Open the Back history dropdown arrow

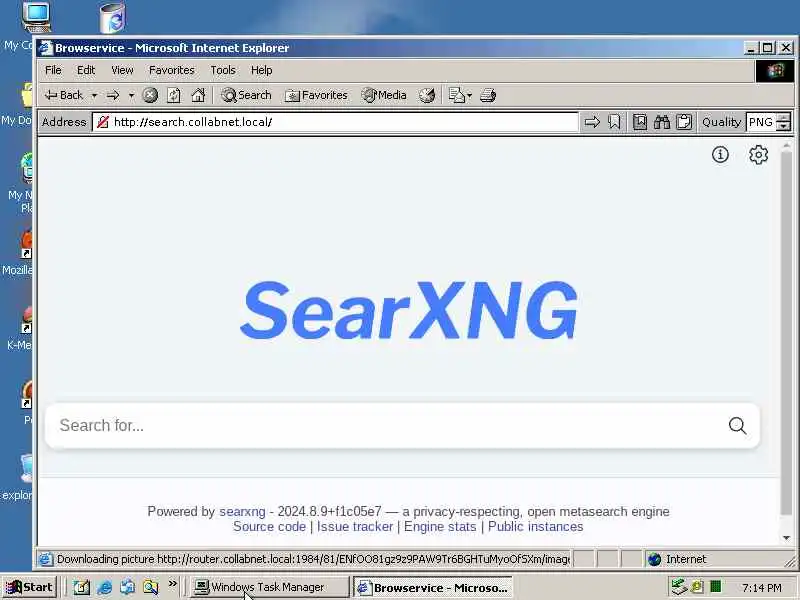tap(94, 95)
